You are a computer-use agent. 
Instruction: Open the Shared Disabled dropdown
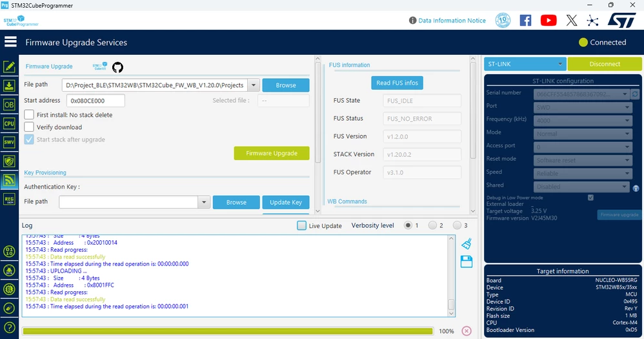581,187
